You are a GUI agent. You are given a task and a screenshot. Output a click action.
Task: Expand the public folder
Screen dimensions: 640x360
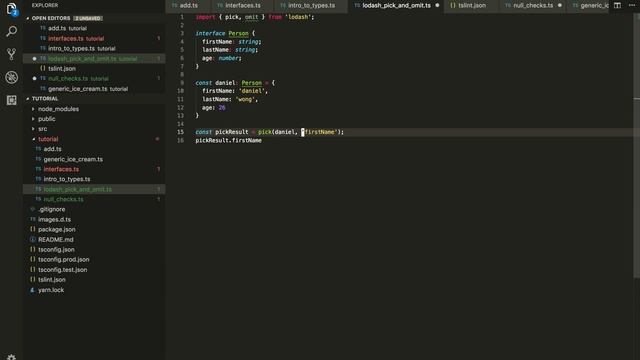pos(47,119)
